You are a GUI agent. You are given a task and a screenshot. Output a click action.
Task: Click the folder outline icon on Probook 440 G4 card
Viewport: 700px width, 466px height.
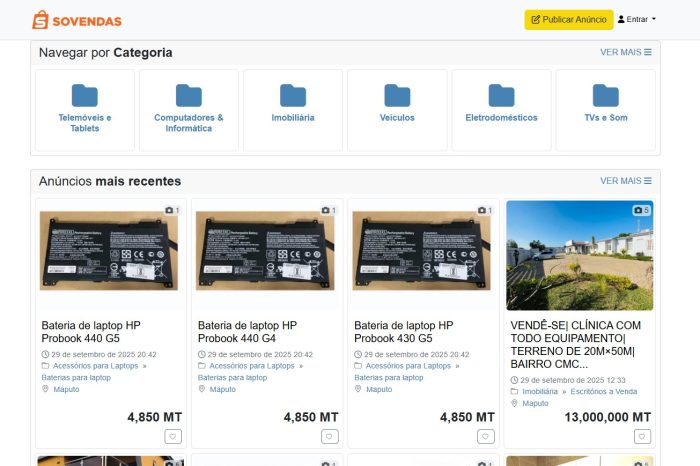click(x=201, y=366)
